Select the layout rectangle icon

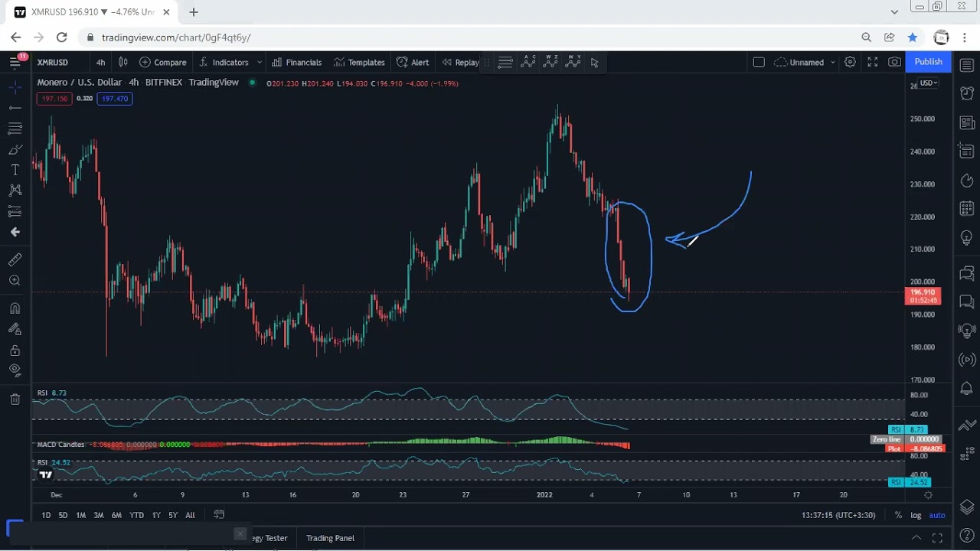tap(759, 62)
